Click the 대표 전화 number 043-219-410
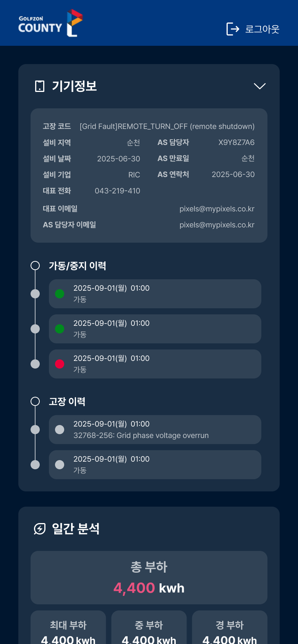 click(x=117, y=191)
